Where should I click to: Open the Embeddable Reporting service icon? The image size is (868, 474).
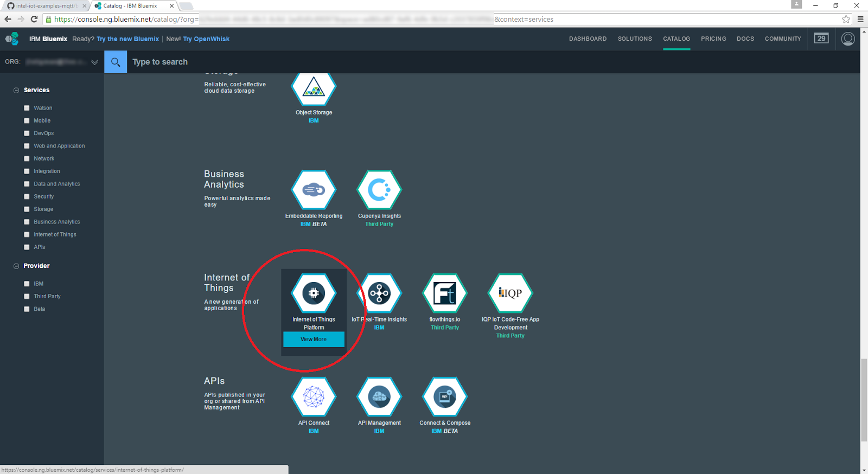(x=314, y=190)
